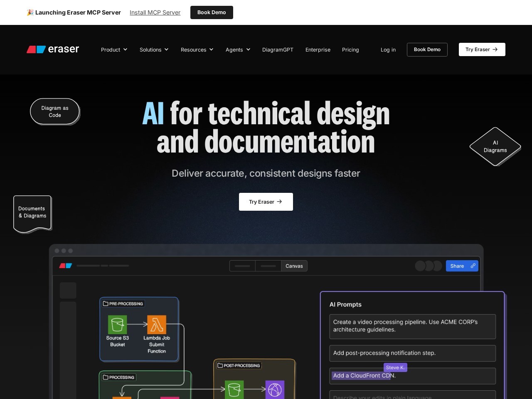Click the Steve K. cursor tag

[x=395, y=367]
